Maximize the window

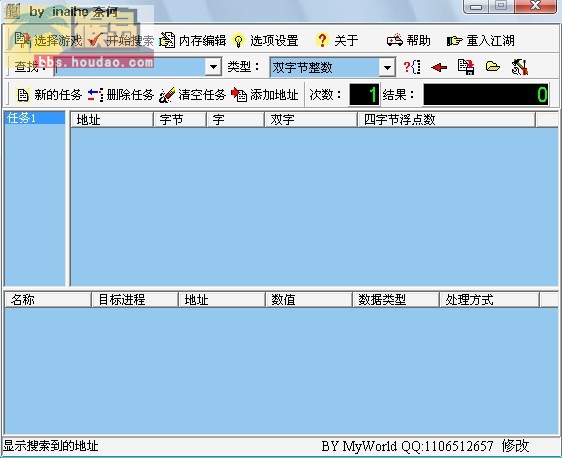pyautogui.click(x=501, y=6)
